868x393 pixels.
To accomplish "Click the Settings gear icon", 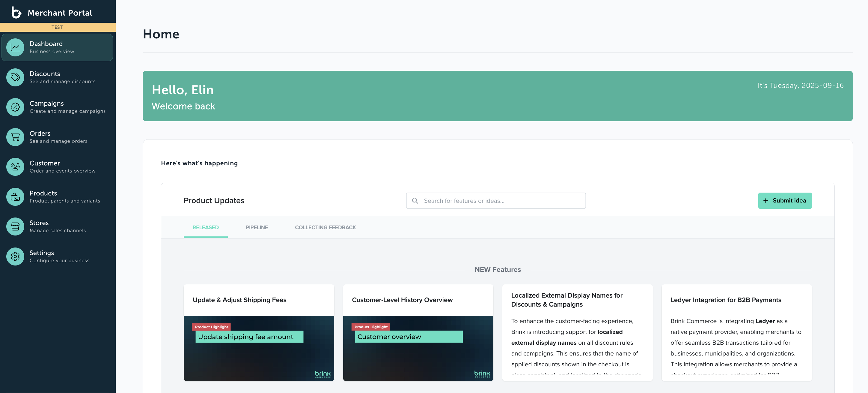I will 15,256.
